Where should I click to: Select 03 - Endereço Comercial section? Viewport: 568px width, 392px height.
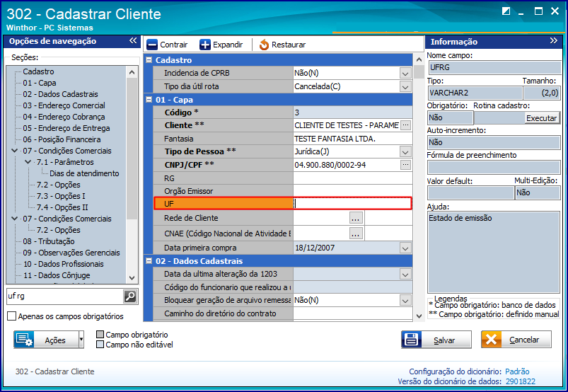pyautogui.click(x=64, y=105)
